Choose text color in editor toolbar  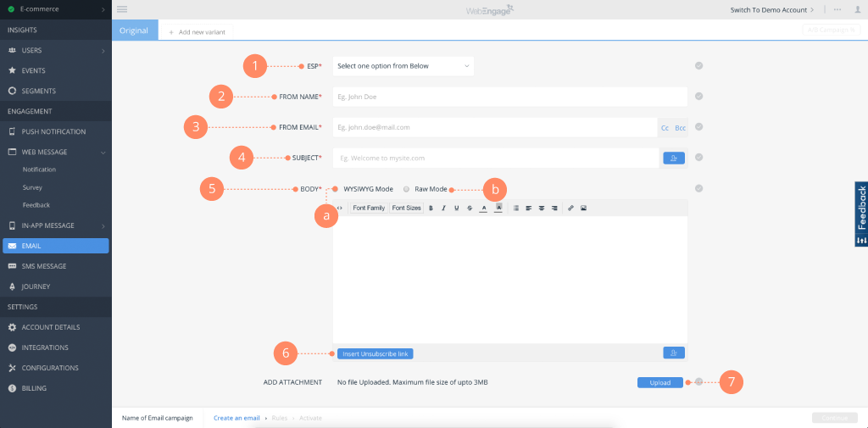483,208
